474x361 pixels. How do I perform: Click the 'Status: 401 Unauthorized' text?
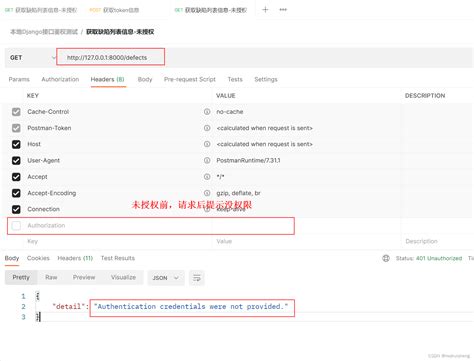429,258
